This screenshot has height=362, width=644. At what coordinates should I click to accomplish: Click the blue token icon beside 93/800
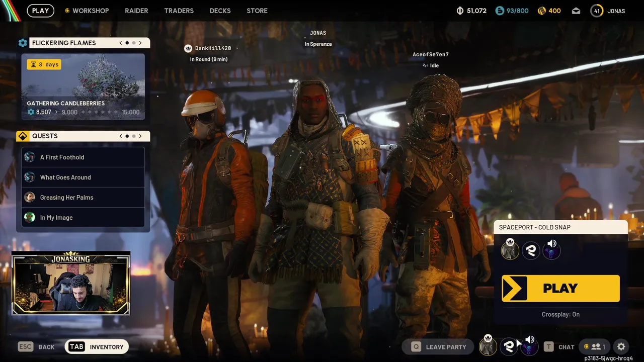500,11
